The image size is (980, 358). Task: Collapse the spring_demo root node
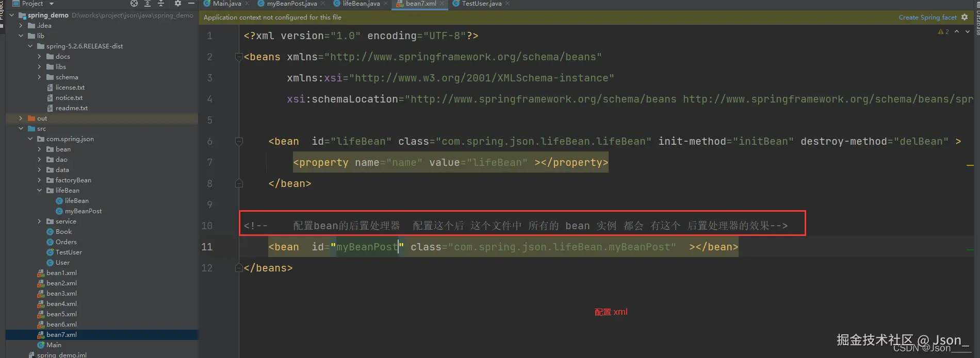tap(11, 15)
